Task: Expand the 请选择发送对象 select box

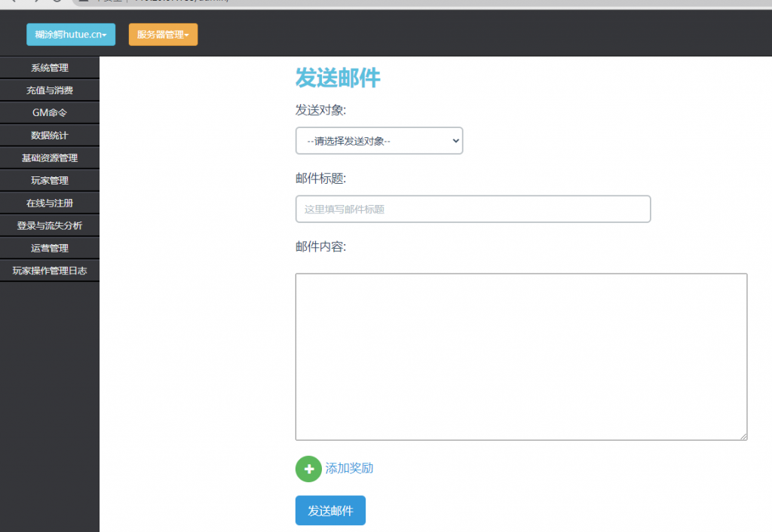Action: [x=379, y=141]
